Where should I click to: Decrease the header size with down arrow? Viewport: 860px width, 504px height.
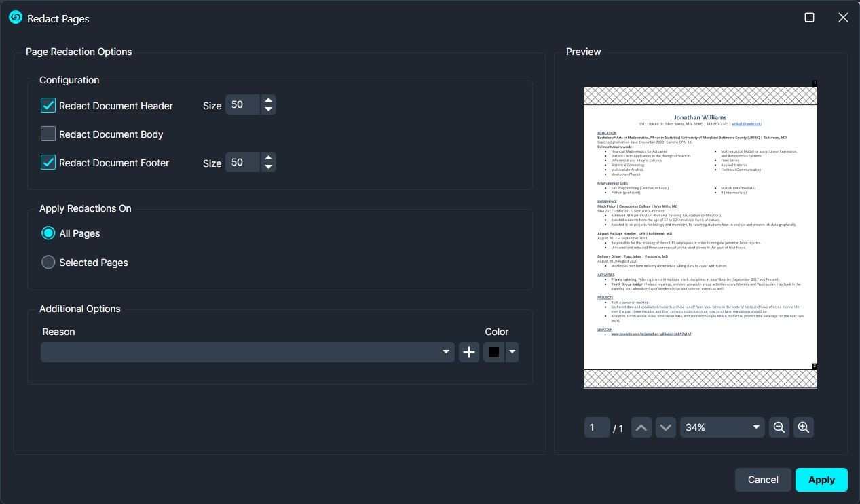tap(268, 109)
